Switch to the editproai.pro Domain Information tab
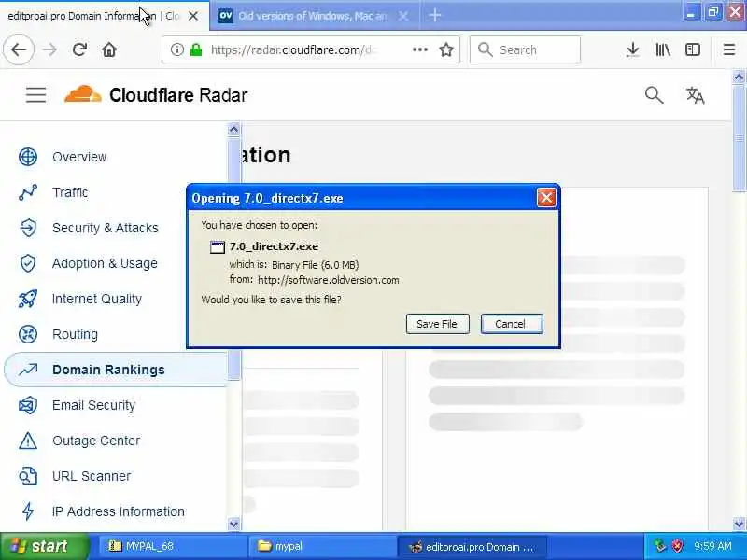 click(x=92, y=16)
